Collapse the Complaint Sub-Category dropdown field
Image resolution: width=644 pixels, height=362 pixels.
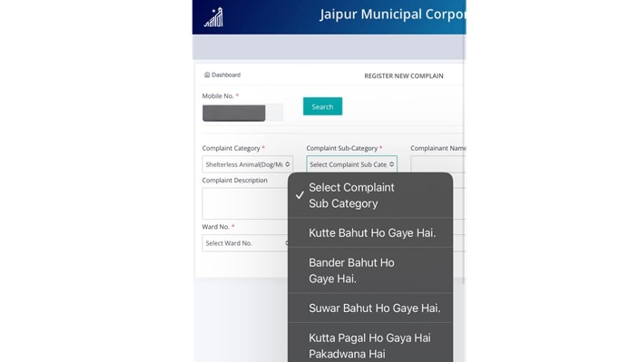click(351, 164)
